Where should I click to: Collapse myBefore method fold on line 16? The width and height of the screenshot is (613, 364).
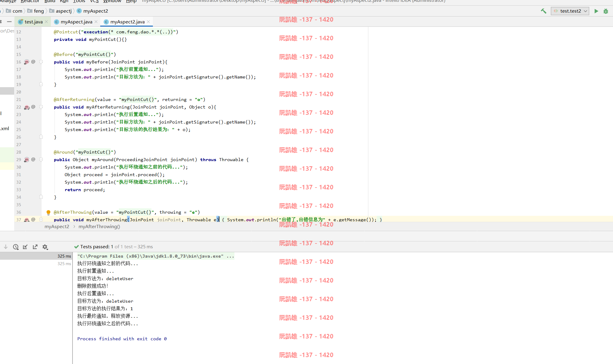(x=41, y=62)
